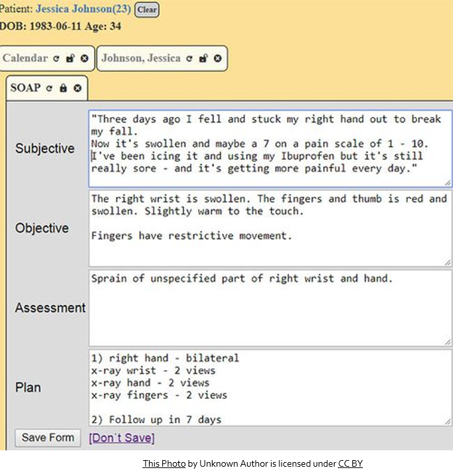Image resolution: width=453 pixels, height=476 pixels.
Task: Reload the SOAP tab
Action: (x=49, y=88)
